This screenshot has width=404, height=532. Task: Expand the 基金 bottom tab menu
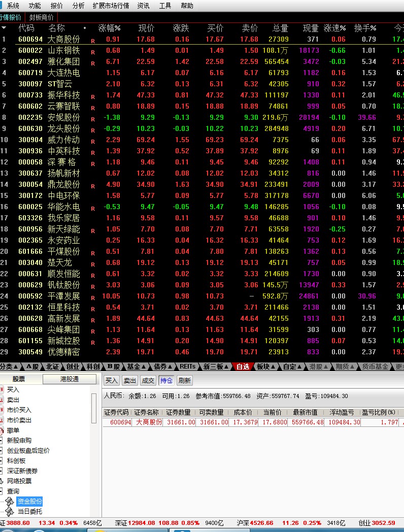point(137,367)
